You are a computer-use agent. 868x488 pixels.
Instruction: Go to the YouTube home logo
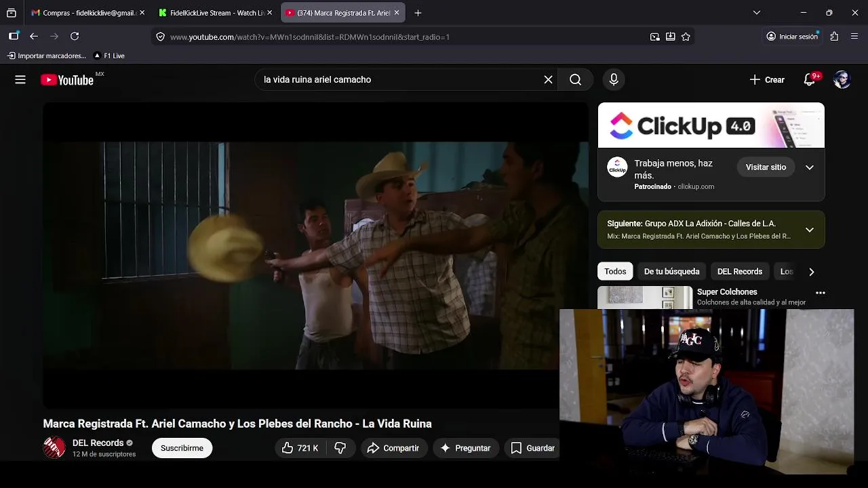tap(67, 80)
